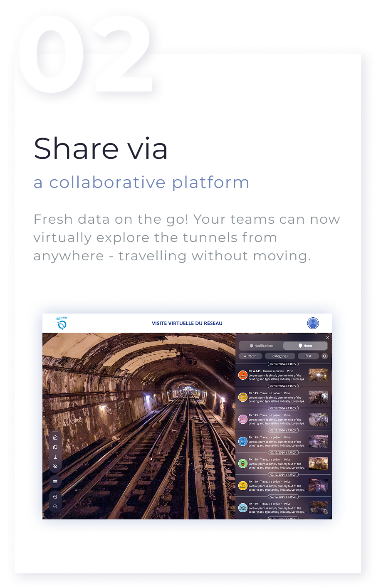Expand the État filter
Viewport: 376px width, 588px height.
(308, 356)
